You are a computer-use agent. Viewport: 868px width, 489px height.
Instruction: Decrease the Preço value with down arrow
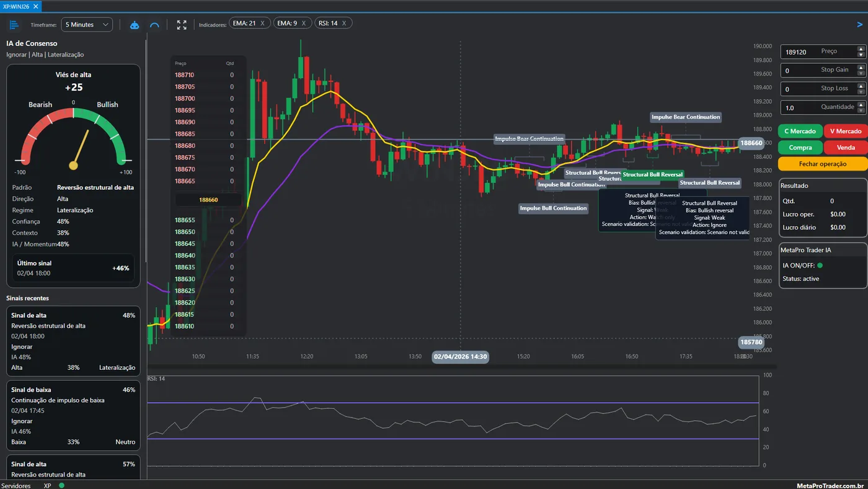pos(861,55)
